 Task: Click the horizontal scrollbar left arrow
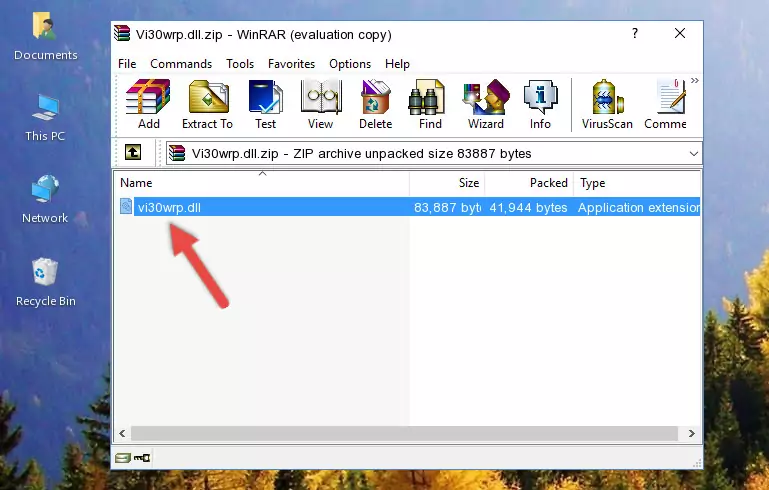(x=123, y=433)
